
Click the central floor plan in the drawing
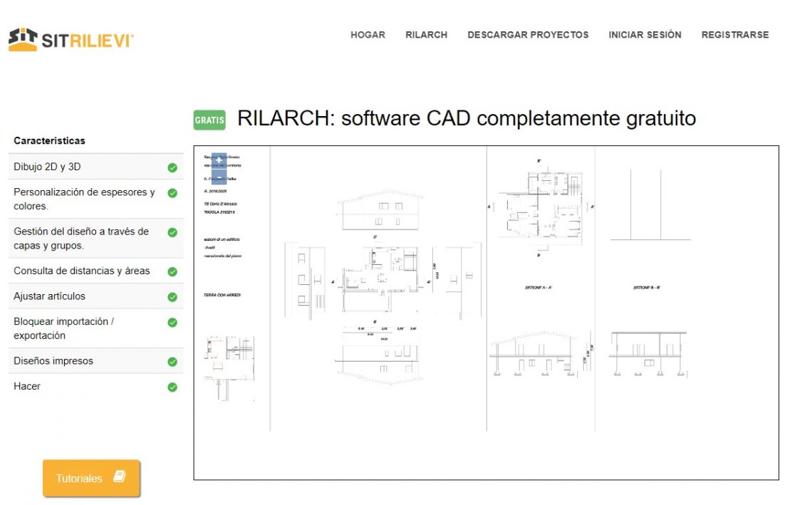[x=383, y=279]
